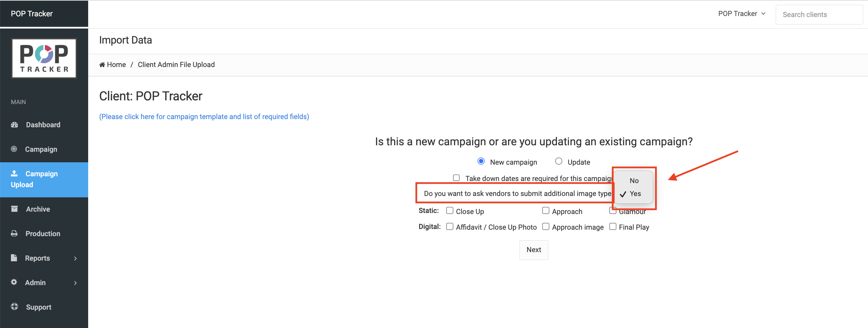The image size is (868, 328).
Task: Choose Yes in the additional image dropdown
Action: [x=634, y=194]
